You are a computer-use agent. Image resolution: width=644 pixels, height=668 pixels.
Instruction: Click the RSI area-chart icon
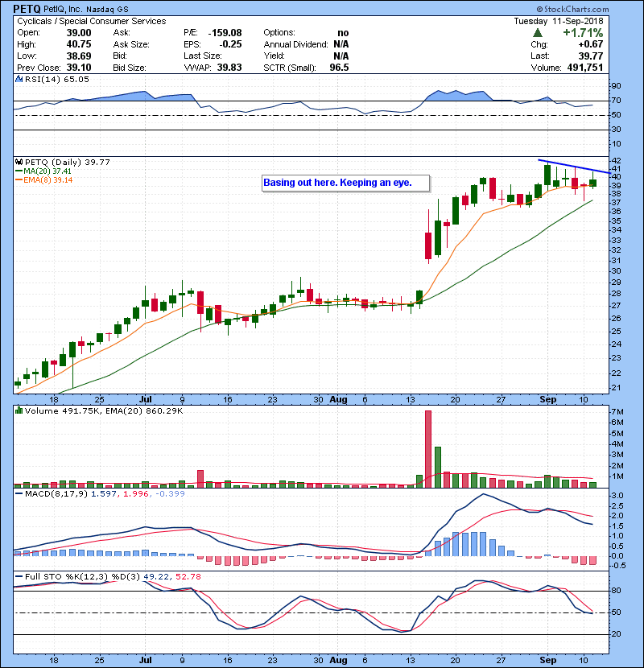[x=19, y=79]
